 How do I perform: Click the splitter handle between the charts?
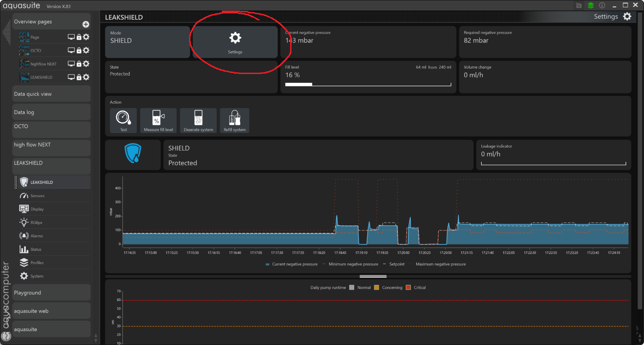tap(373, 276)
